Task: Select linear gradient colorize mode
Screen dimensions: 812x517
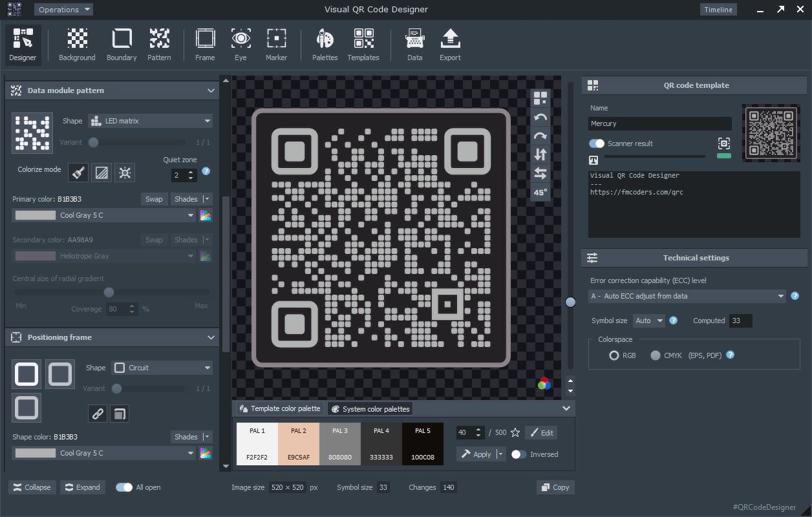Action: coord(101,172)
